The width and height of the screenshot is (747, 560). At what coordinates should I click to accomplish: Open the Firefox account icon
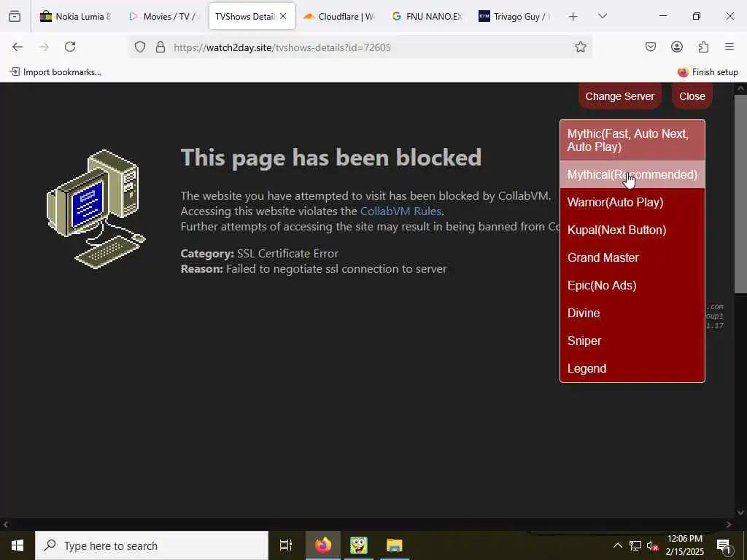click(677, 47)
